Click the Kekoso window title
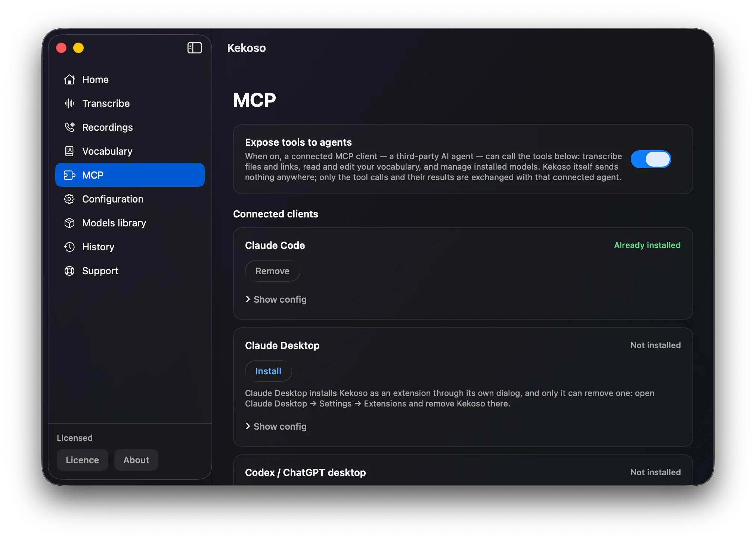 click(x=247, y=48)
